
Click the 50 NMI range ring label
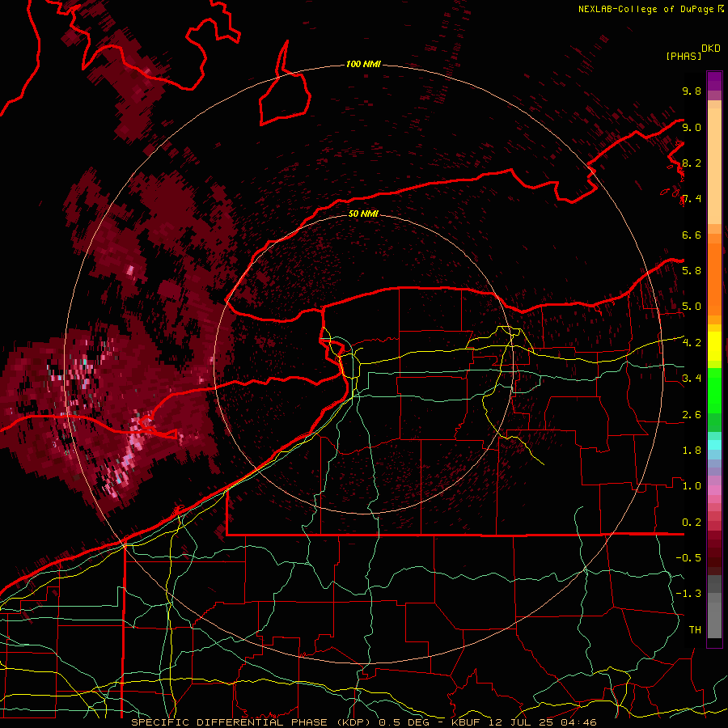(363, 214)
